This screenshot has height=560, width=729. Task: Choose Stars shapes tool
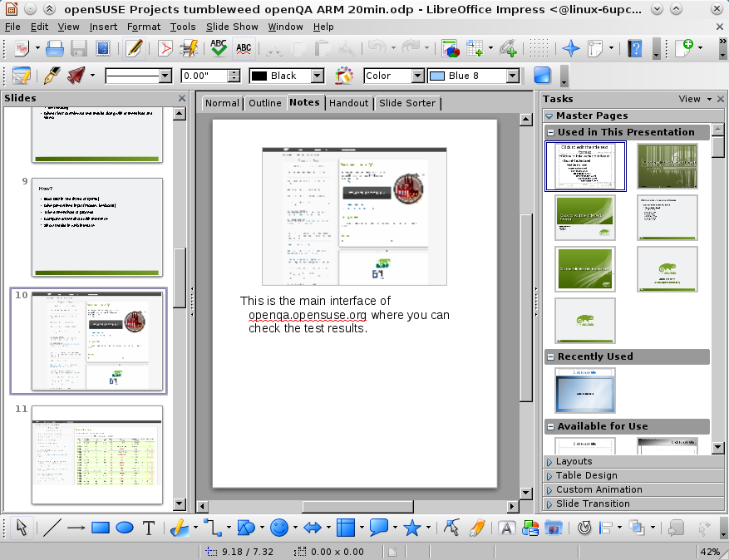click(412, 528)
